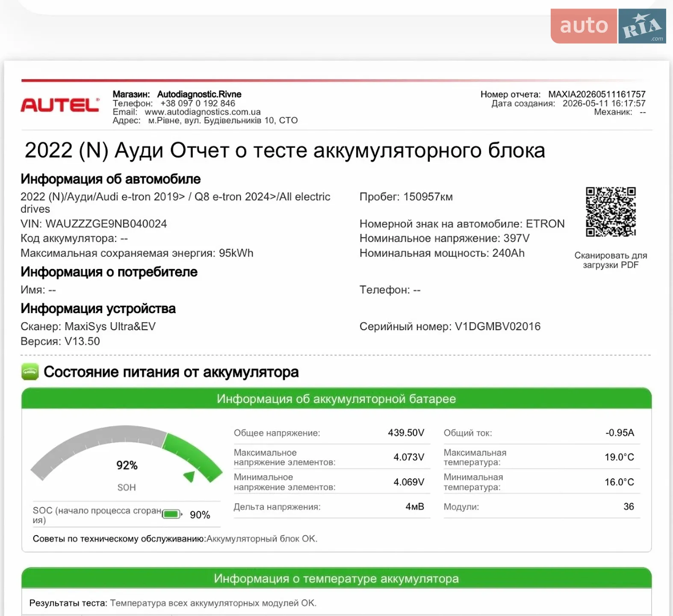The width and height of the screenshot is (673, 616).
Task: Click the 92% SOH reading
Action: point(127,465)
